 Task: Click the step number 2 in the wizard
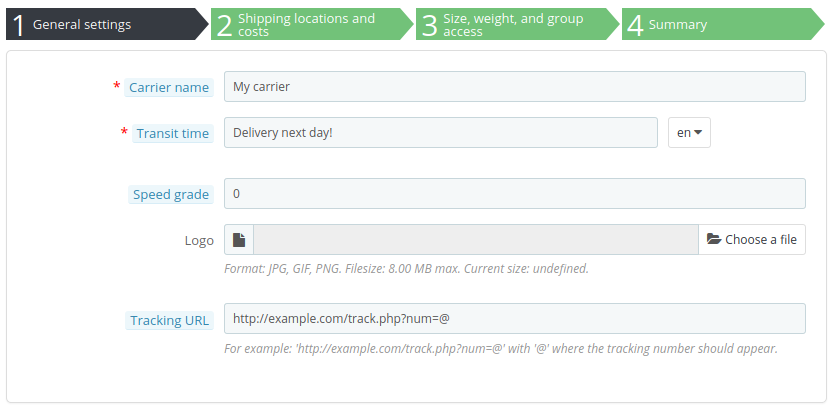(x=224, y=25)
